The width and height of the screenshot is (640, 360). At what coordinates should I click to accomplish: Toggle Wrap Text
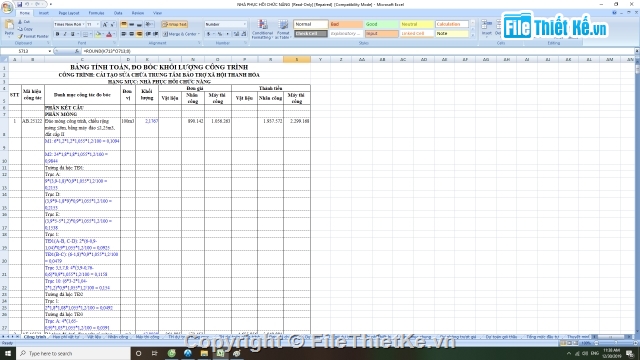[174, 24]
